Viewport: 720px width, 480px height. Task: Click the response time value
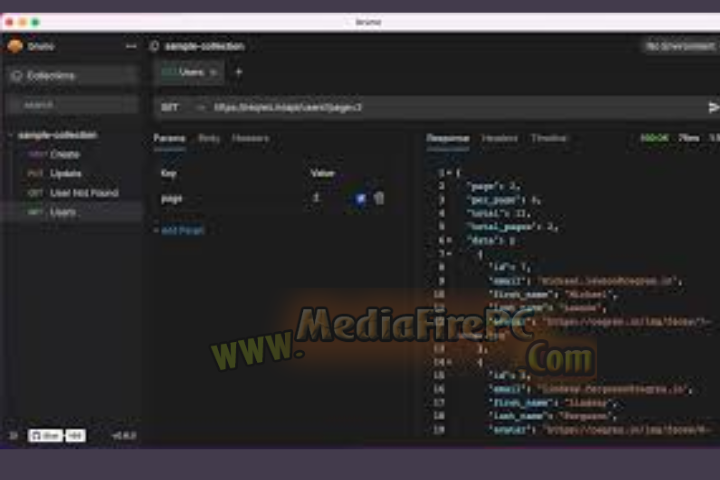pos(689,138)
